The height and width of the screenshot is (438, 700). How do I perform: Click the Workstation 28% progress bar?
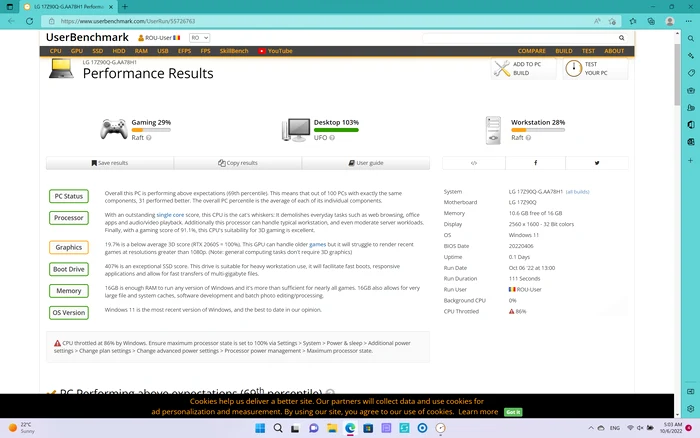click(x=538, y=130)
